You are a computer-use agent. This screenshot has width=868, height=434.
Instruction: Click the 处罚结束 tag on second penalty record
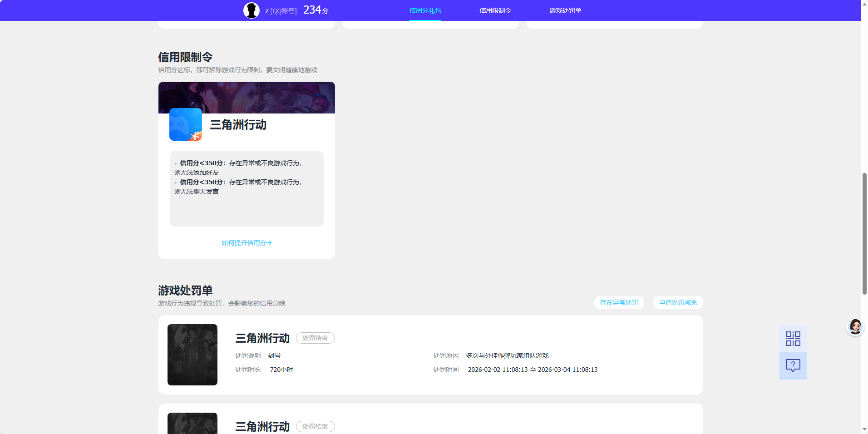click(316, 426)
